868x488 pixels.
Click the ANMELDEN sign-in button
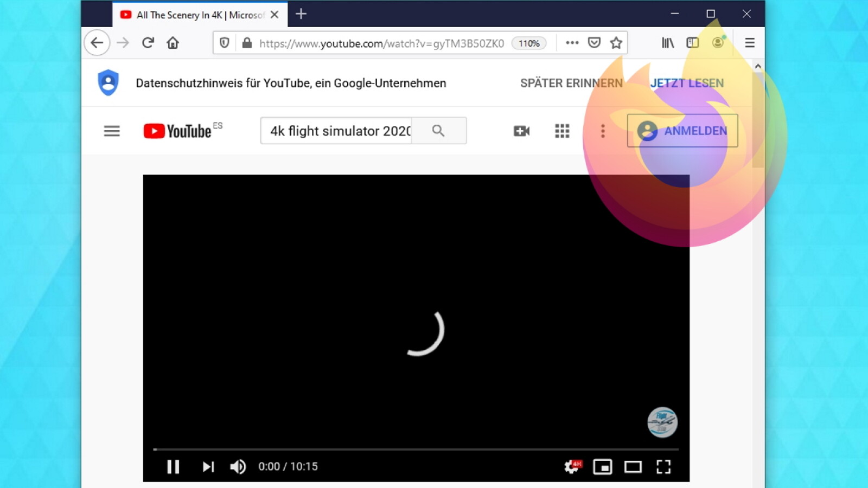682,131
